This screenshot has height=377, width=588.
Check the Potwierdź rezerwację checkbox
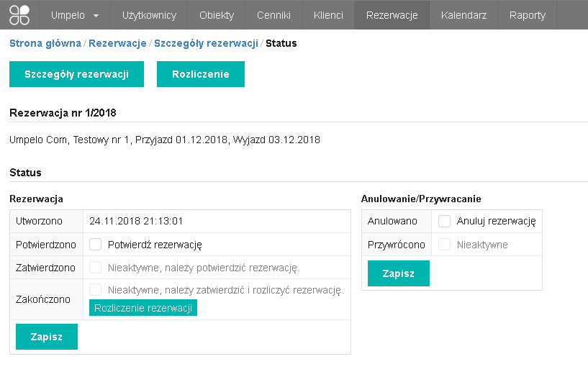pyautogui.click(x=96, y=245)
